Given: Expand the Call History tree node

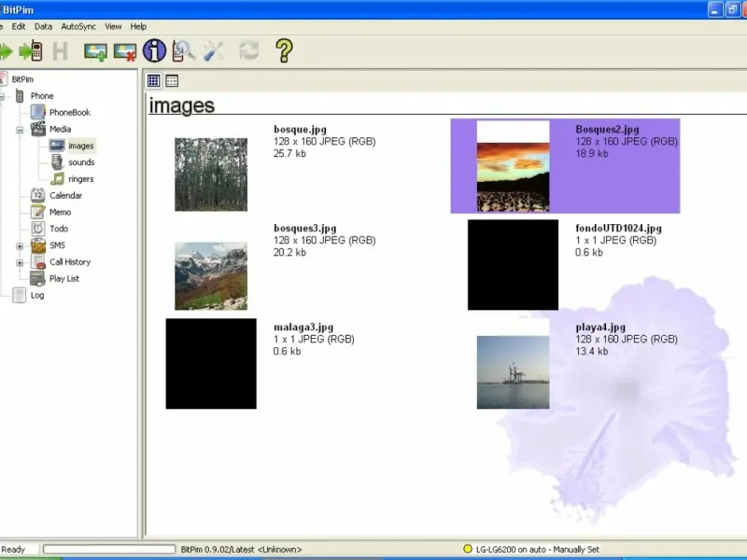Looking at the screenshot, I should point(20,263).
